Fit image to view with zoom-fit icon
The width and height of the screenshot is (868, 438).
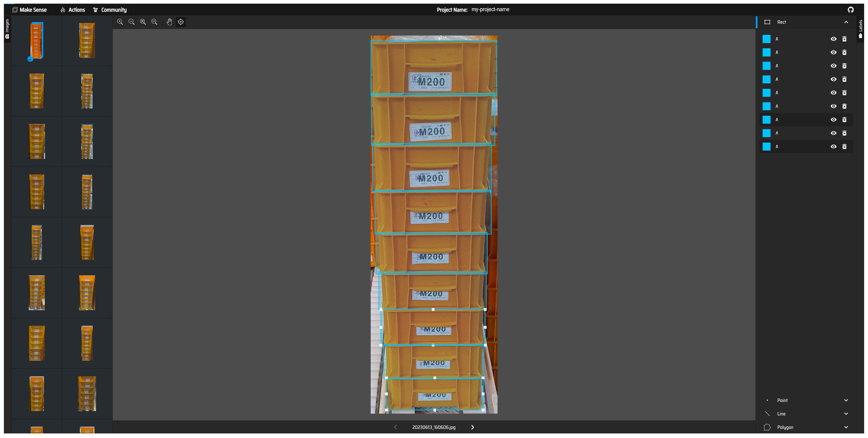(143, 22)
